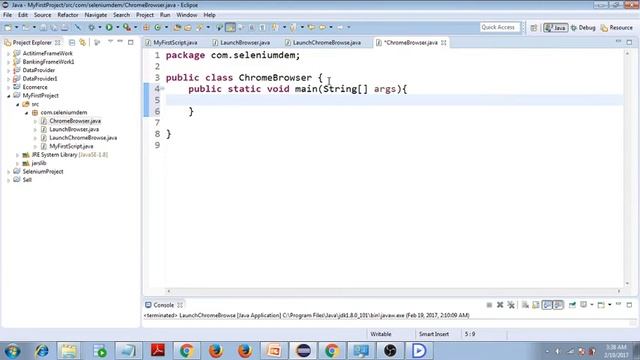Open the Run button dropdown arrow
Image resolution: width=640 pixels, height=360 pixels.
[x=117, y=27]
